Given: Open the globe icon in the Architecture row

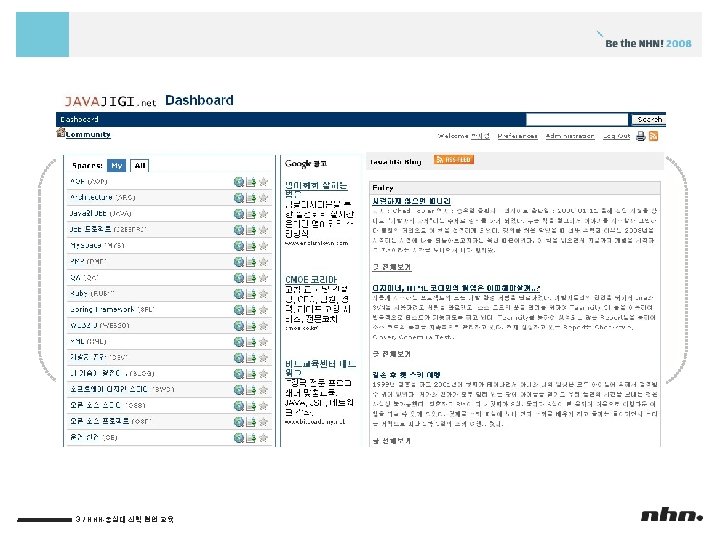Looking at the screenshot, I should point(239,198).
